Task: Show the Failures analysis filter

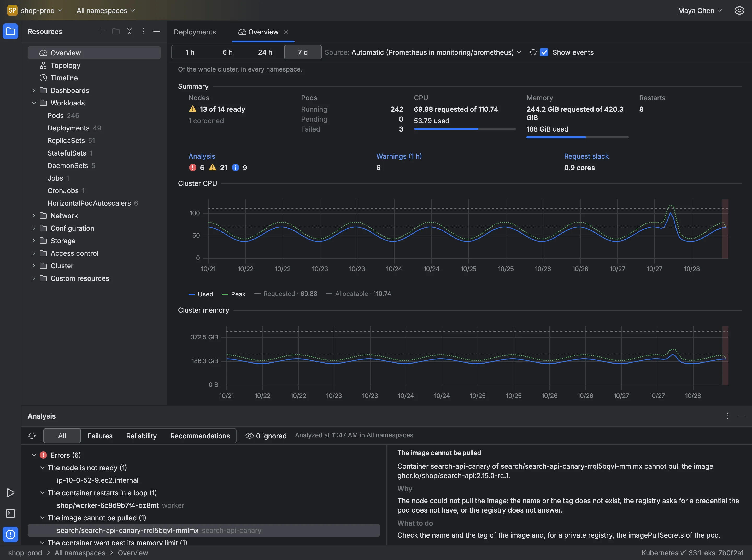Action: 100,436
